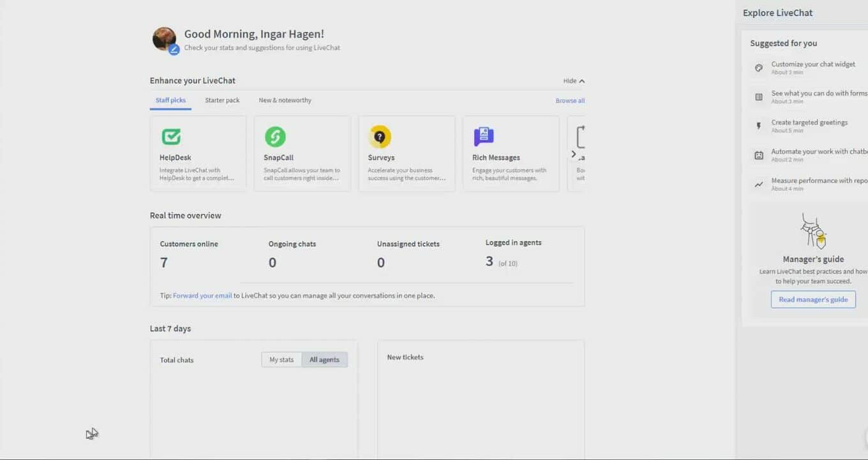Click the Logged in agents count 3

490,261
